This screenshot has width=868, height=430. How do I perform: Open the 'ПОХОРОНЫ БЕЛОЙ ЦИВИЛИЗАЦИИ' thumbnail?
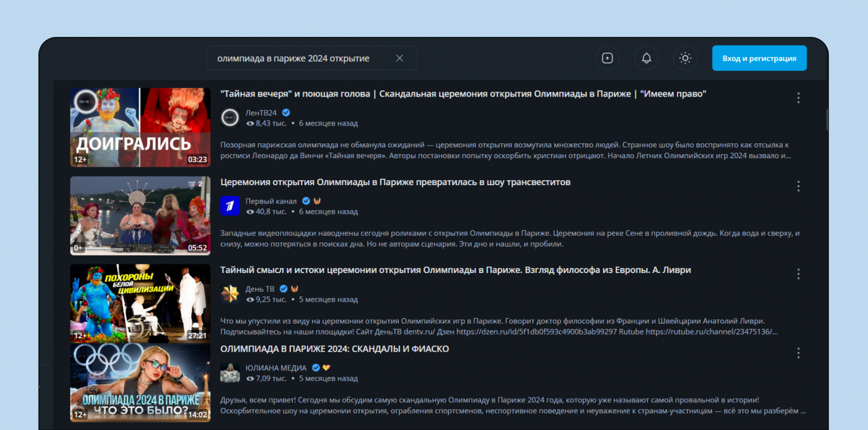coord(140,303)
